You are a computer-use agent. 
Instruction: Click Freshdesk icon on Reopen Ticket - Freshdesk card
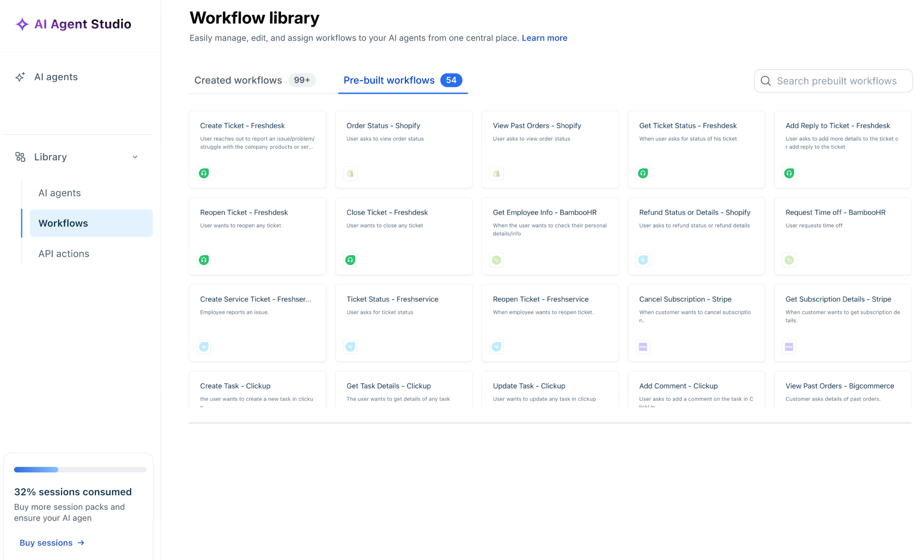(x=204, y=260)
